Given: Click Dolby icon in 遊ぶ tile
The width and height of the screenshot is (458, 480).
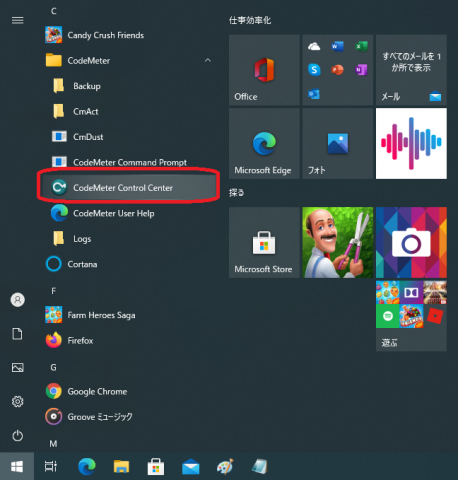Looking at the screenshot, I should pos(411,292).
